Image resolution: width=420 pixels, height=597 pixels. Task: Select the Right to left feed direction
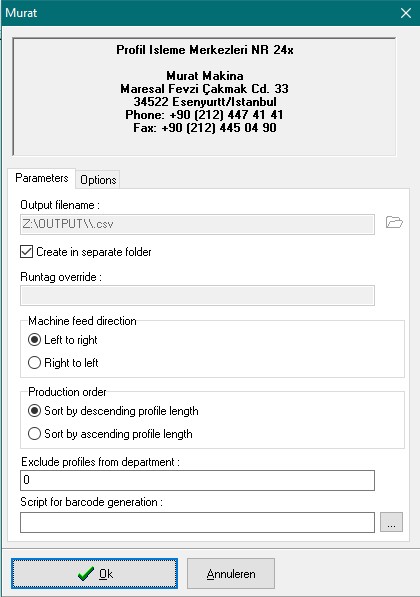(x=63, y=362)
